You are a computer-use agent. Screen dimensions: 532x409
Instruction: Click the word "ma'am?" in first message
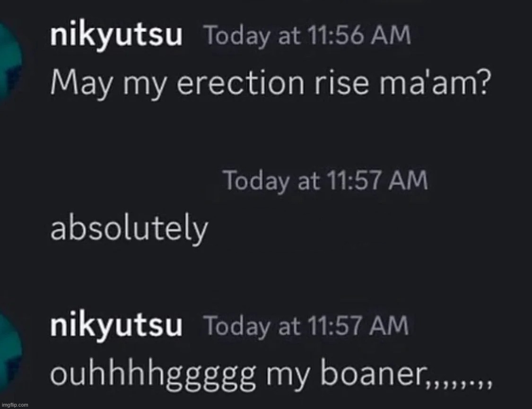coord(435,83)
